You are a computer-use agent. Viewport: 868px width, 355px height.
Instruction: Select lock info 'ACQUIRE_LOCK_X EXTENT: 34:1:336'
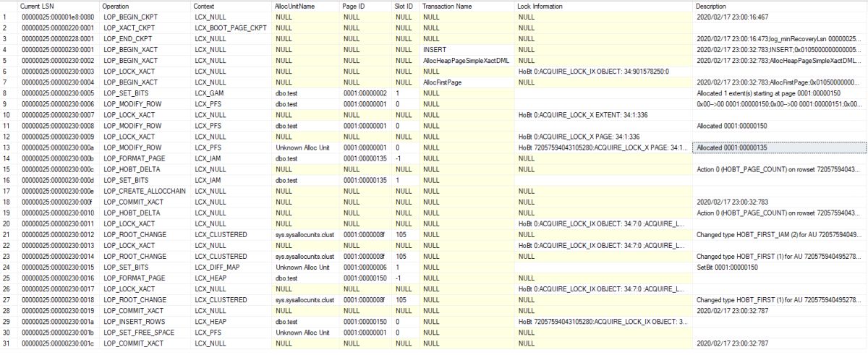(604, 115)
